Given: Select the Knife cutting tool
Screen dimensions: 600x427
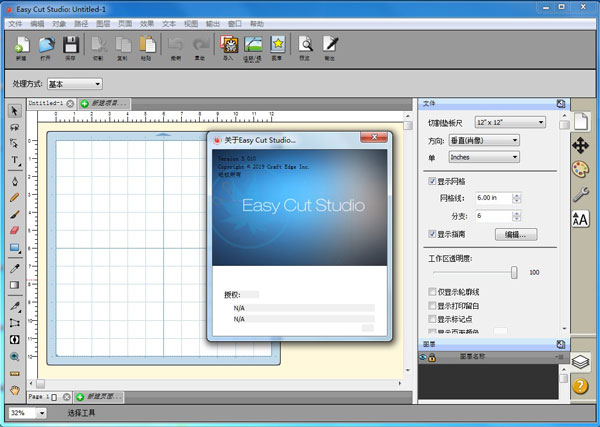Looking at the screenshot, I should [x=15, y=306].
